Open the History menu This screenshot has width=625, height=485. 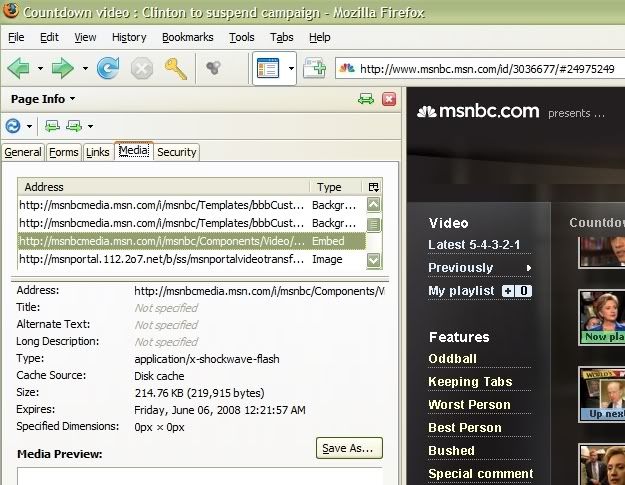(129, 37)
